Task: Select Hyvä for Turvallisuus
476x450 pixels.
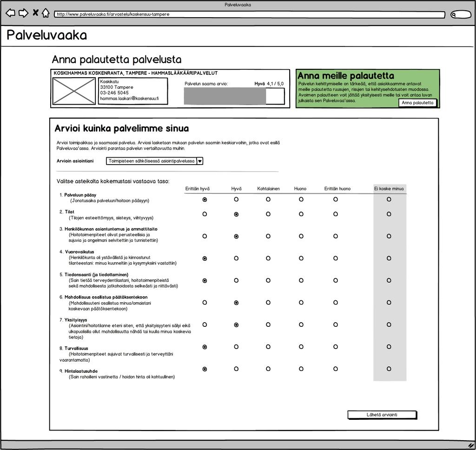Action: coord(236,347)
